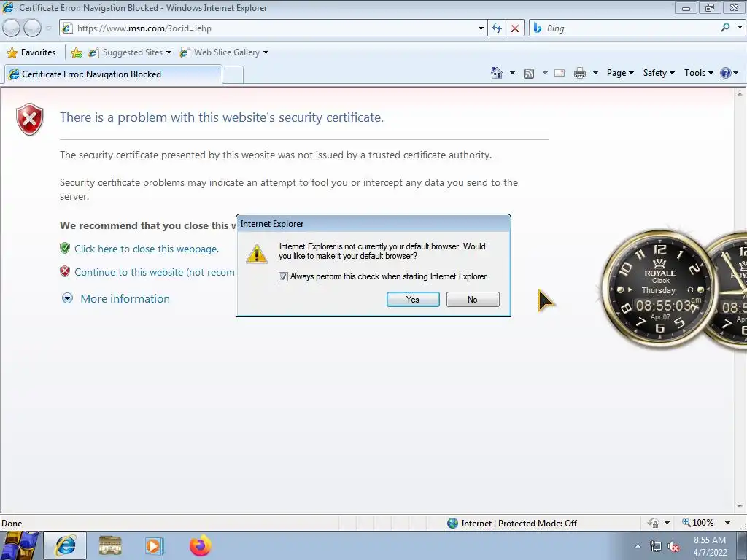
Task: Click the red shield continue-to-website icon
Action: pos(65,271)
